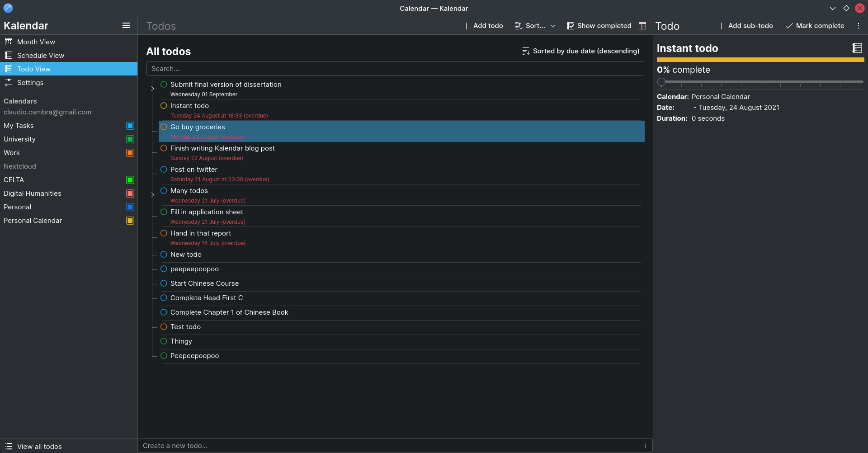Toggle the sidebar panel icon next to Show completed
The width and height of the screenshot is (868, 453).
642,26
